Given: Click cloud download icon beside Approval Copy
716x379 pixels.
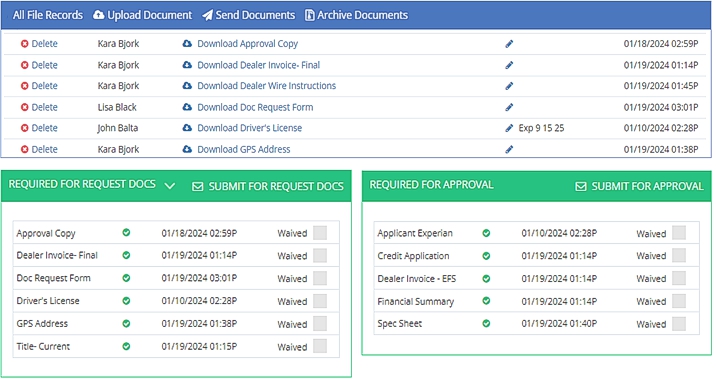Looking at the screenshot, I should (x=187, y=44).
